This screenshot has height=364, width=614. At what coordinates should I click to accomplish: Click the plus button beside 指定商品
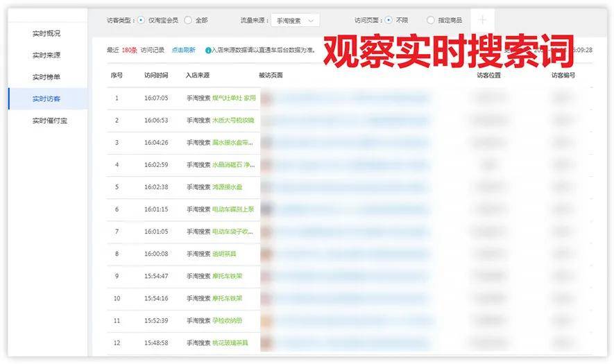coord(482,20)
